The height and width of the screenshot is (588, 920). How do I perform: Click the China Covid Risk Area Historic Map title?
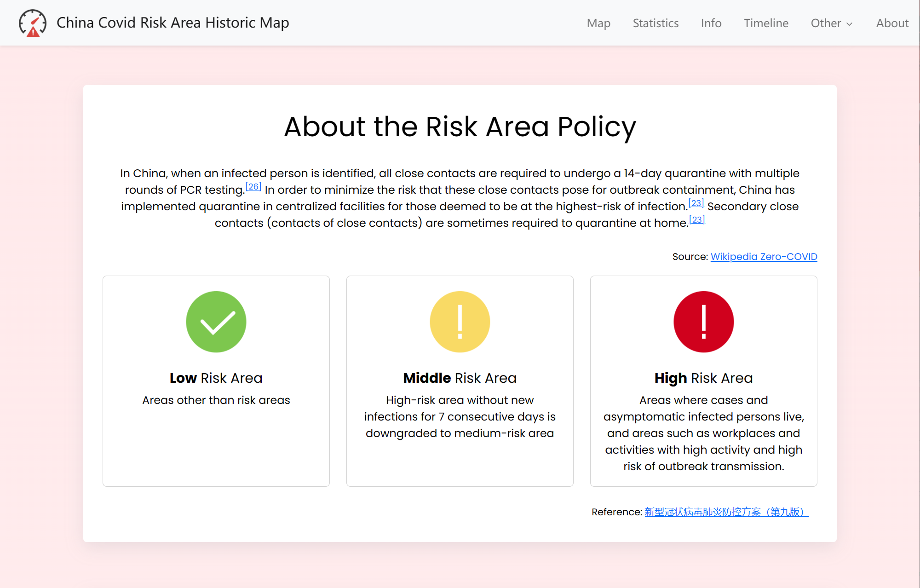(173, 23)
